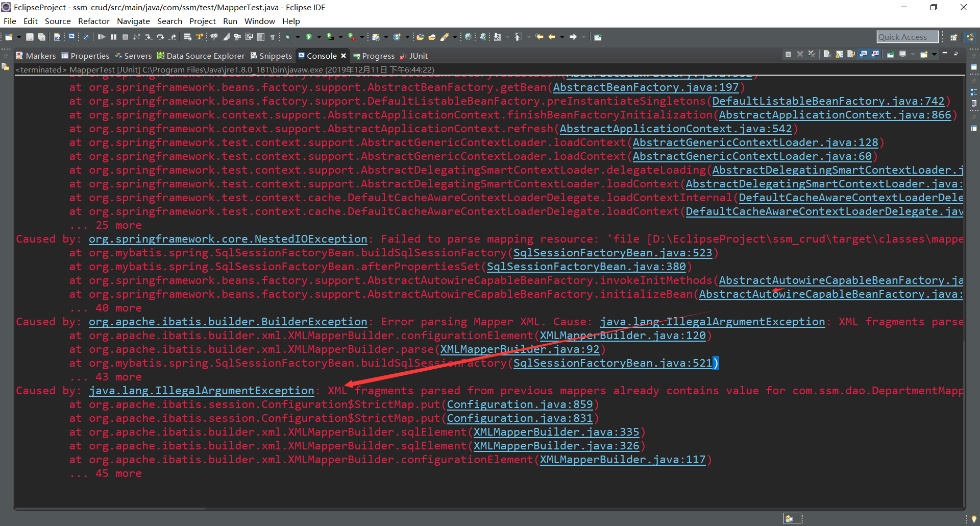Image resolution: width=980 pixels, height=526 pixels.
Task: Click the Open Type folder icon
Action: tap(420, 37)
